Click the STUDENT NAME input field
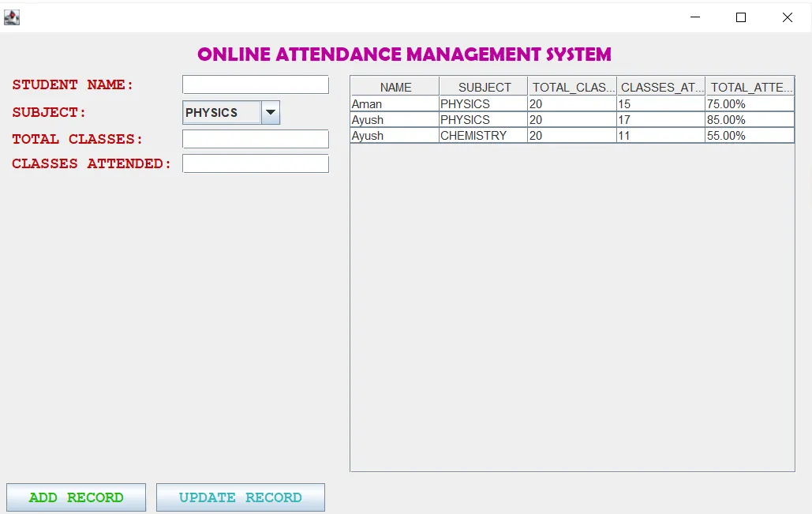 255,84
